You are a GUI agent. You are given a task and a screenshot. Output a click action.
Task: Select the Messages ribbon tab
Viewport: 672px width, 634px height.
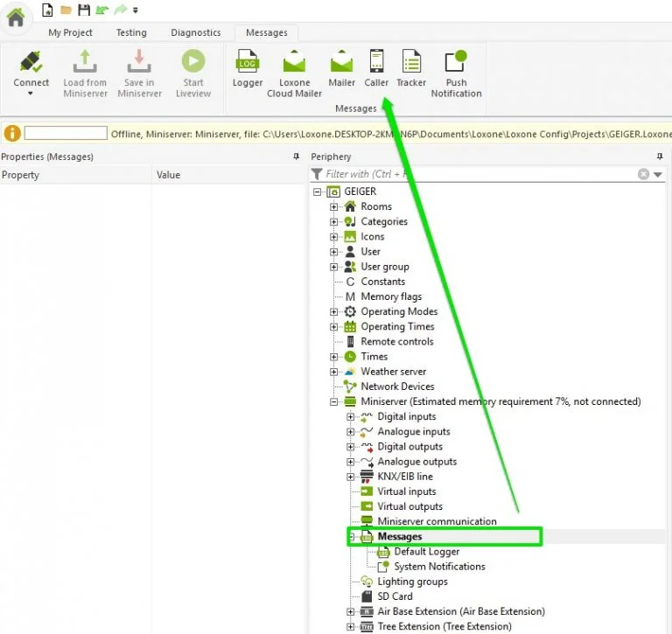267,32
